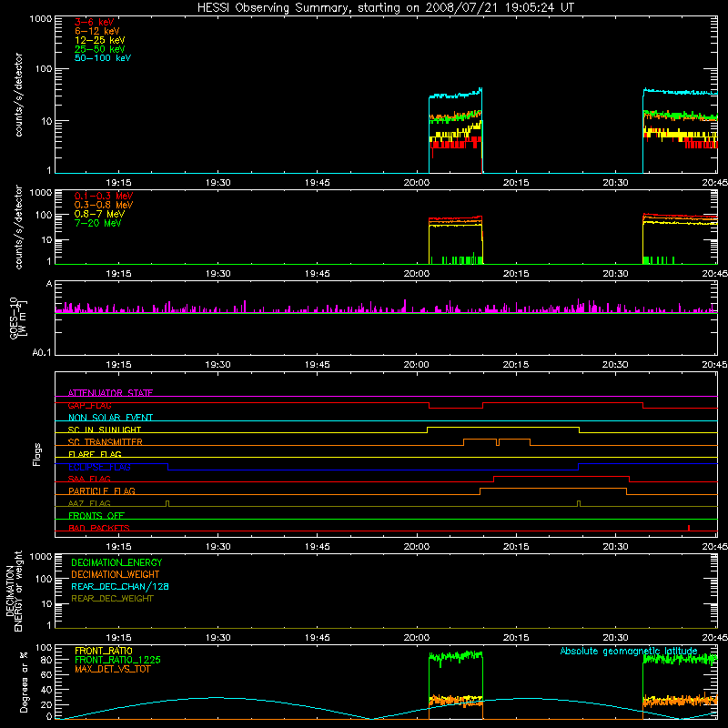This screenshot has width=728, height=728.
Task: Click the AAZ_FLAG label
Action: pos(89,503)
